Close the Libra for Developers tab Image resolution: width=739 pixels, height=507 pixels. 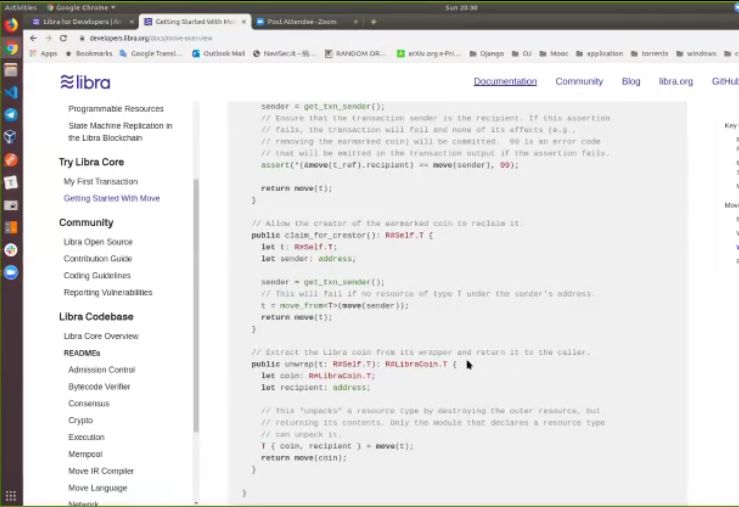pyautogui.click(x=131, y=22)
